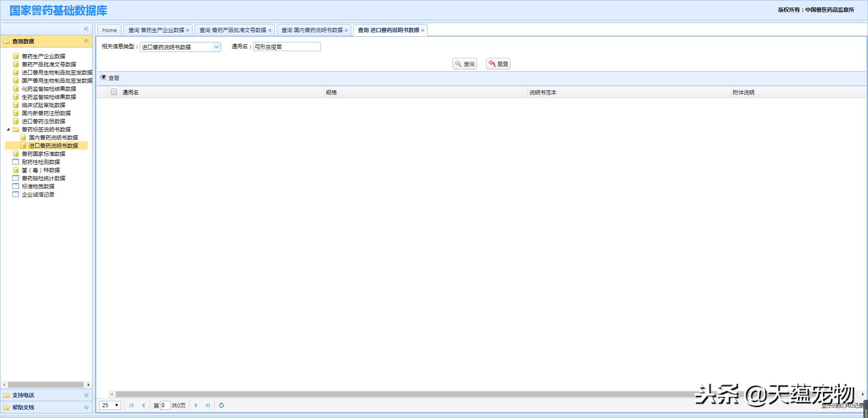The height and width of the screenshot is (418, 868).
Task: Close the 国内兽药说明书数据 tab
Action: [346, 30]
